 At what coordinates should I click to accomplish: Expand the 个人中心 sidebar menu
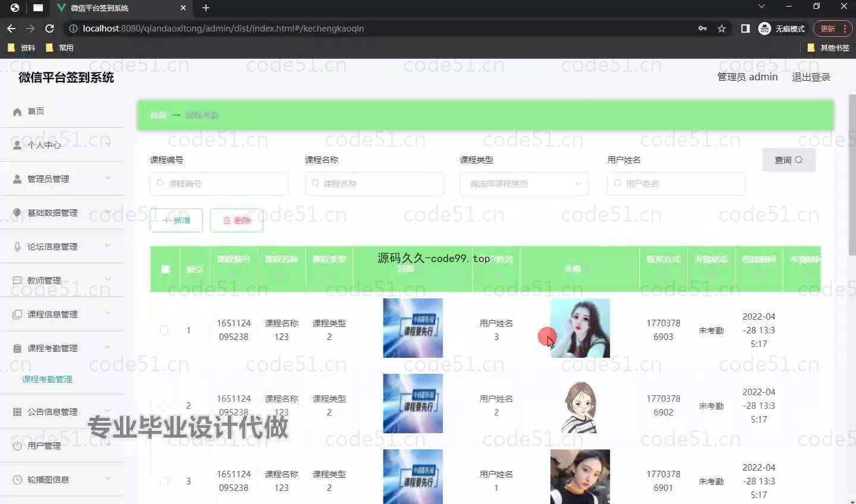108,144
